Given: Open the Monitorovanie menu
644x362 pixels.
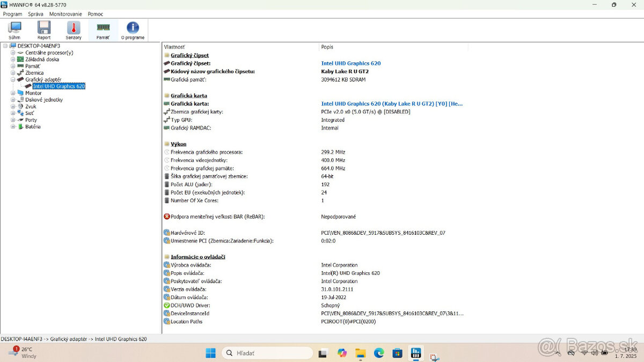Looking at the screenshot, I should [65, 14].
